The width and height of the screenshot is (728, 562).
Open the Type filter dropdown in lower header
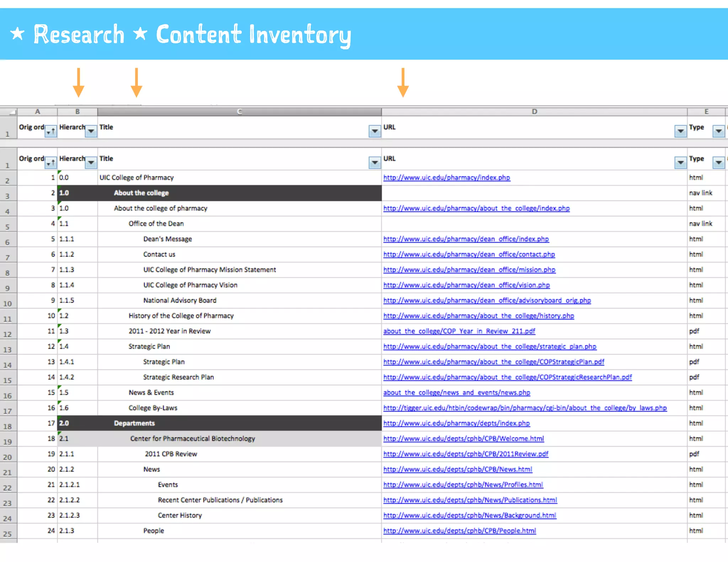coord(718,163)
